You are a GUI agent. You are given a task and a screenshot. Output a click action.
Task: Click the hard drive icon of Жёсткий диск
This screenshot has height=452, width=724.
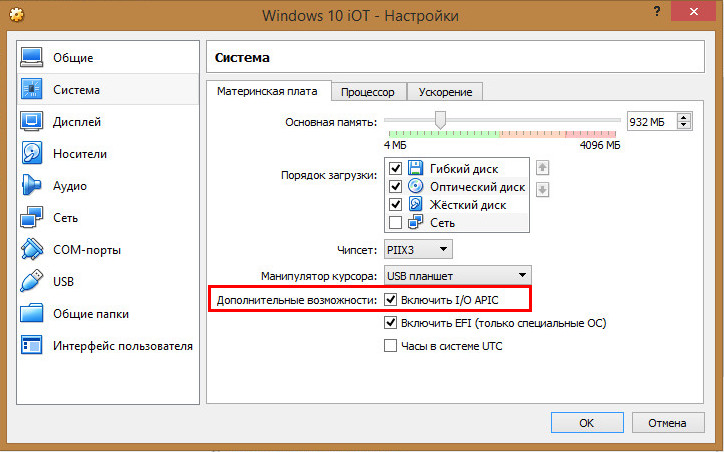pos(416,204)
